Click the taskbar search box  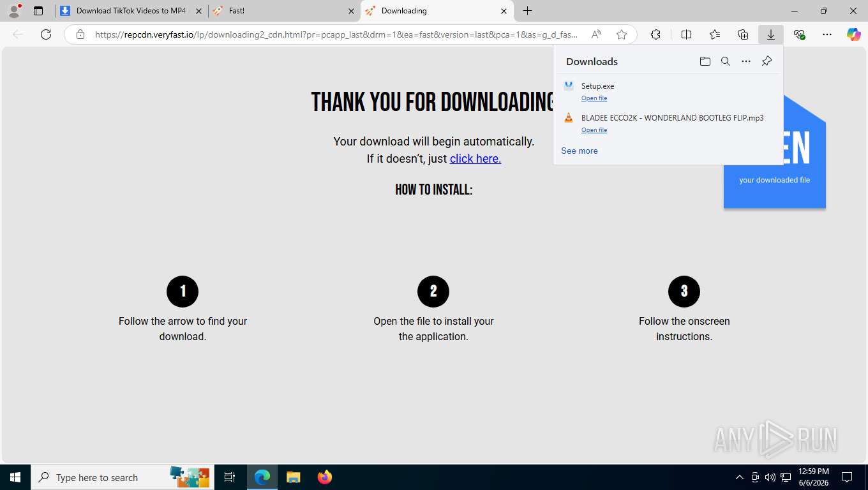click(121, 477)
